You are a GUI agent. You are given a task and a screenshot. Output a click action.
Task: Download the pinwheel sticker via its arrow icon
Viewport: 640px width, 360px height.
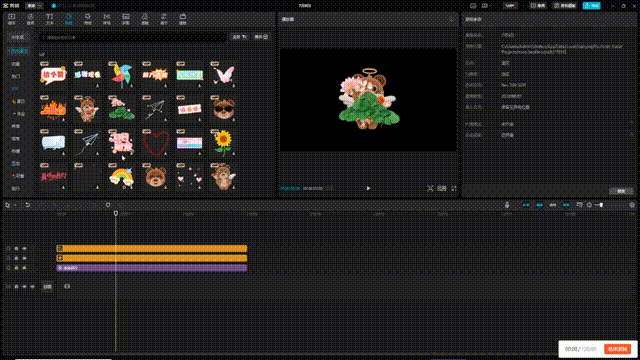tap(131, 86)
